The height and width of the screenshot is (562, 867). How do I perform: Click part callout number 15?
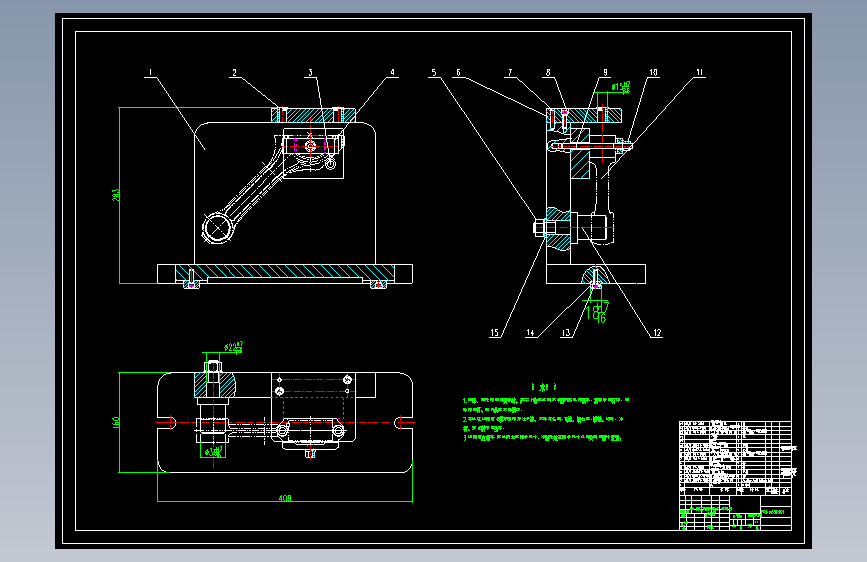(x=495, y=332)
